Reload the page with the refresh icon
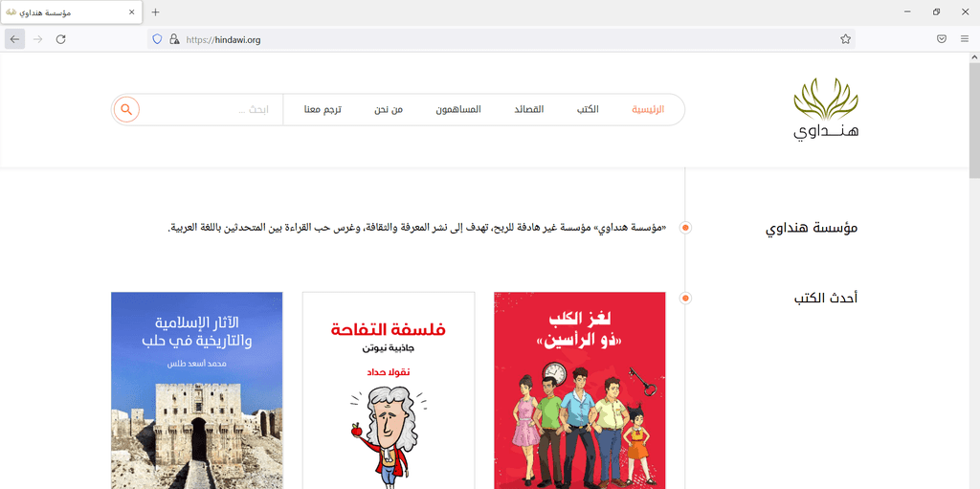This screenshot has height=489, width=980. click(x=60, y=39)
